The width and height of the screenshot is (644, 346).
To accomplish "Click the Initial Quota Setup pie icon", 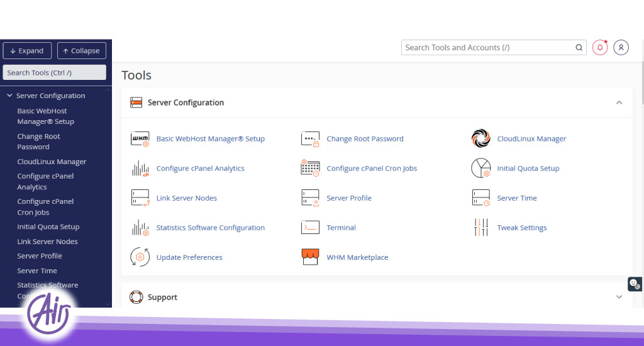I will (480, 168).
